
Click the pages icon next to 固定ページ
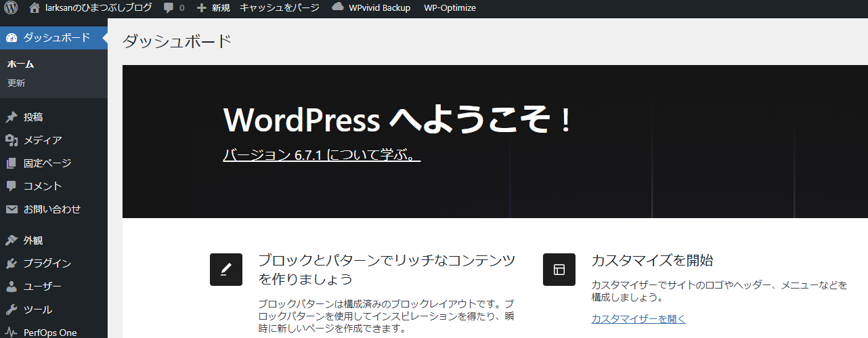coord(12,163)
